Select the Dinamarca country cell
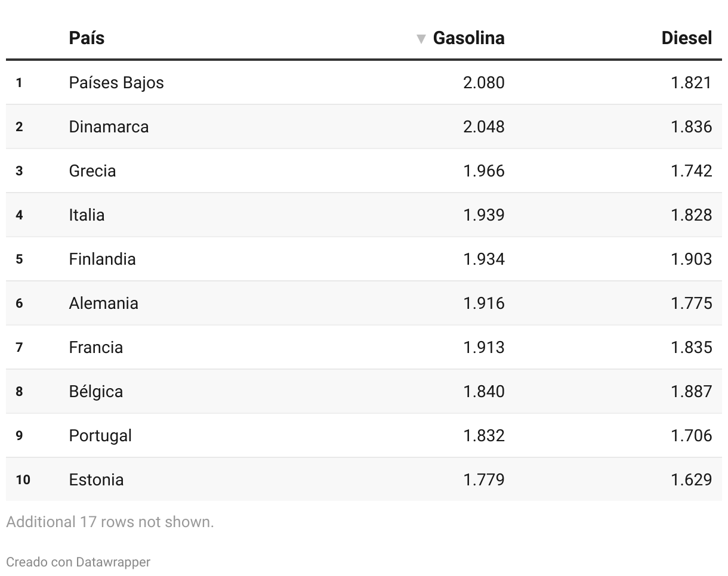 point(109,126)
